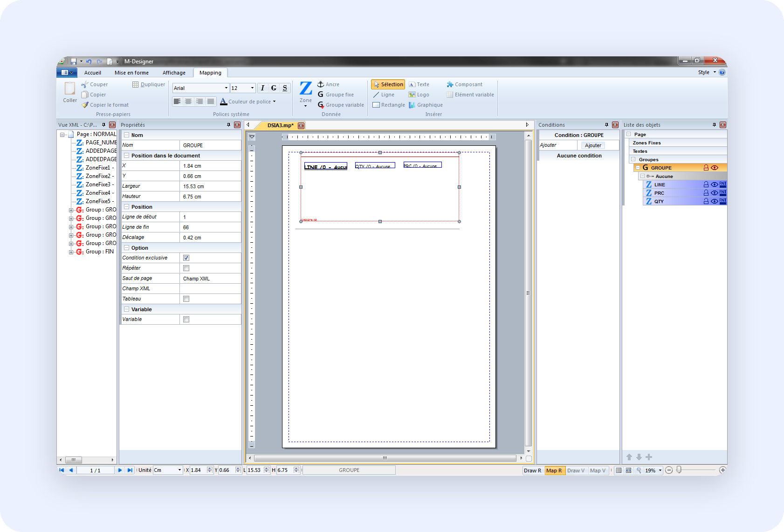The height and width of the screenshot is (532, 784).
Task: Open the font size 12 dropdown
Action: point(252,88)
